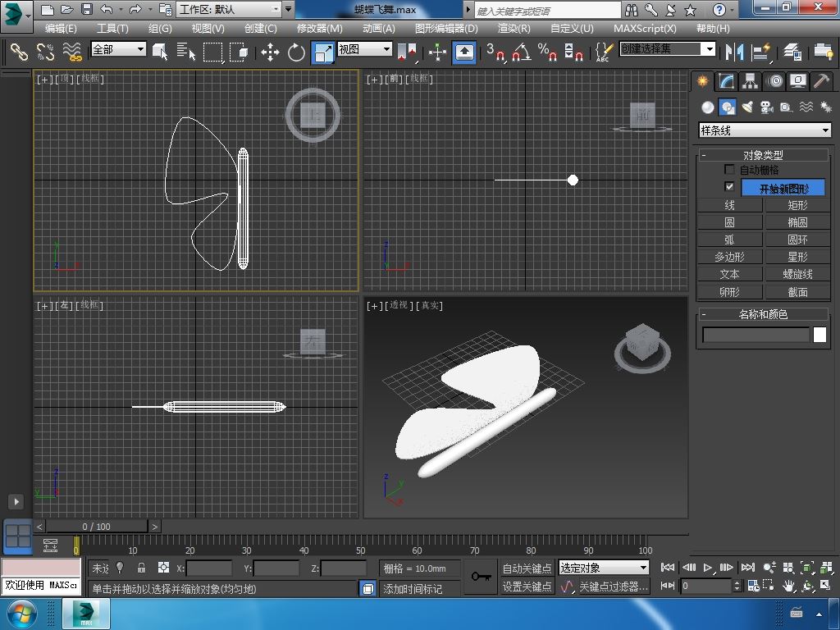Switch to the Geometry category icon
The image size is (840, 630).
(x=707, y=107)
